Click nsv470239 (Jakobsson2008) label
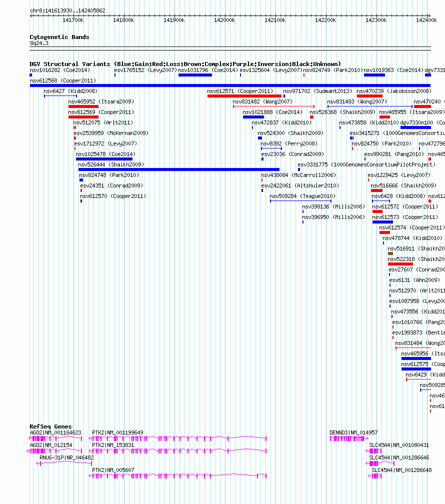Image resolution: width=445 pixels, height=504 pixels. (x=394, y=91)
